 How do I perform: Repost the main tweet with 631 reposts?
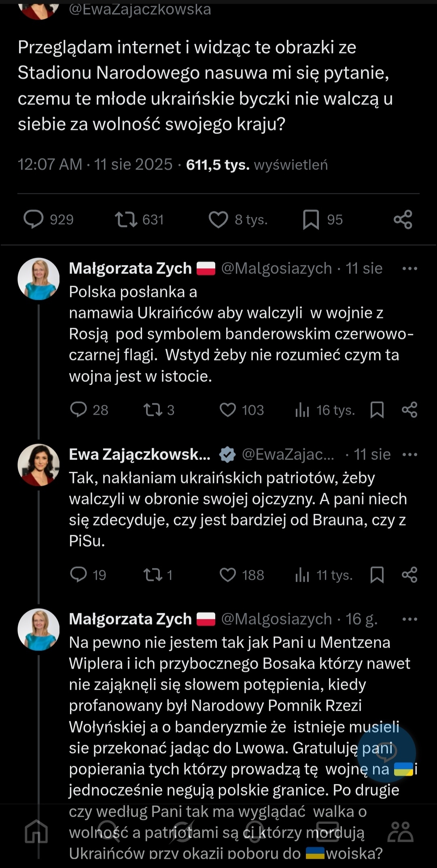coord(126,220)
